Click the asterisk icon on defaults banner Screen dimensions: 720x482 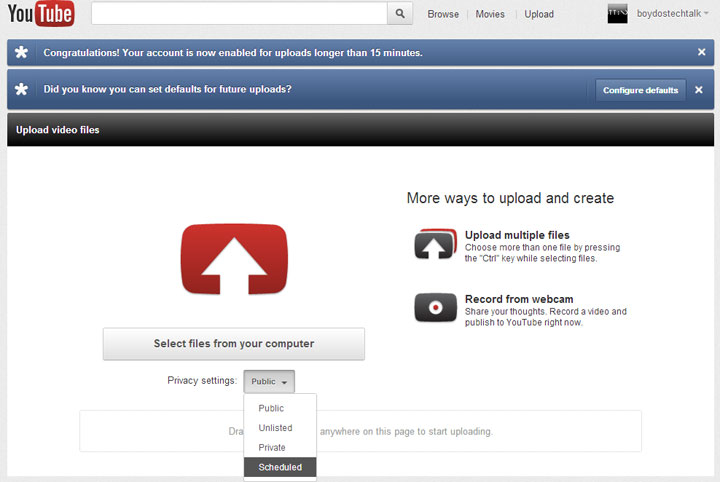[x=23, y=90]
